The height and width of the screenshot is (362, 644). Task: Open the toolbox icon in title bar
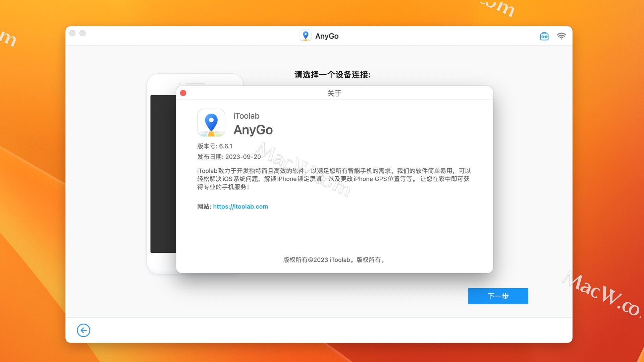tap(544, 36)
